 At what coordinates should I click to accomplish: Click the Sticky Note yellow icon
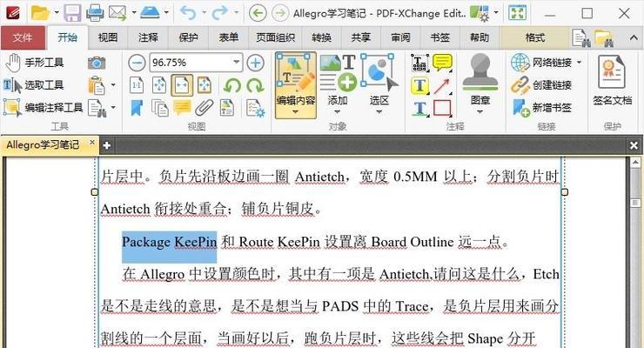tap(442, 63)
